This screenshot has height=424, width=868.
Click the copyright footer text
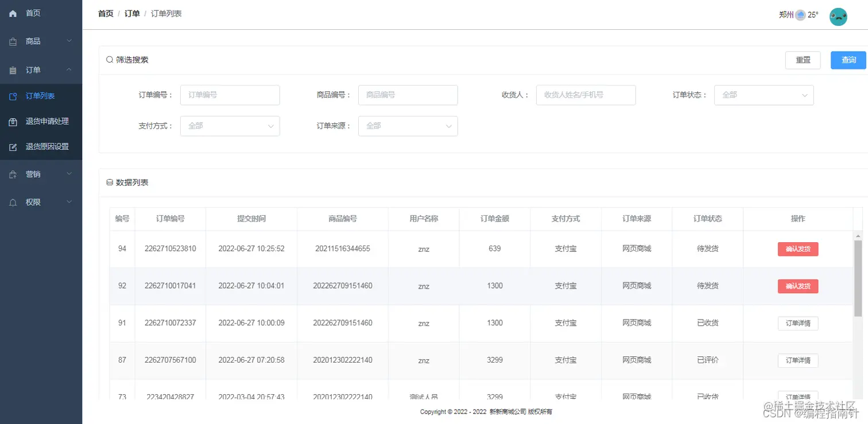(x=486, y=412)
